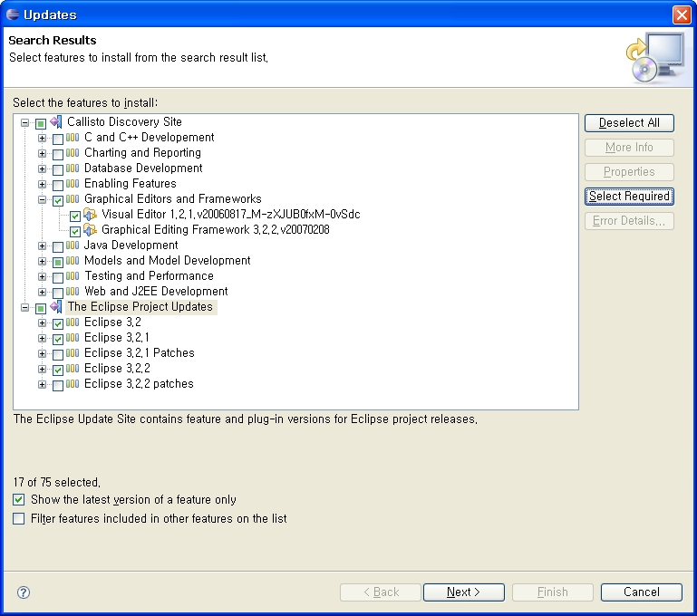Click the Java Development category icon

(x=73, y=245)
